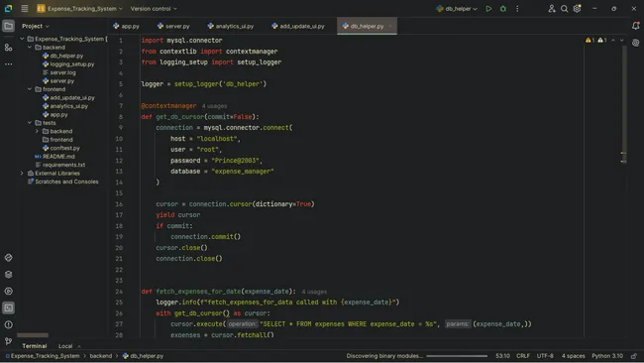644x363 pixels.
Task: Expand External Libraries node
Action: pyautogui.click(x=22, y=174)
